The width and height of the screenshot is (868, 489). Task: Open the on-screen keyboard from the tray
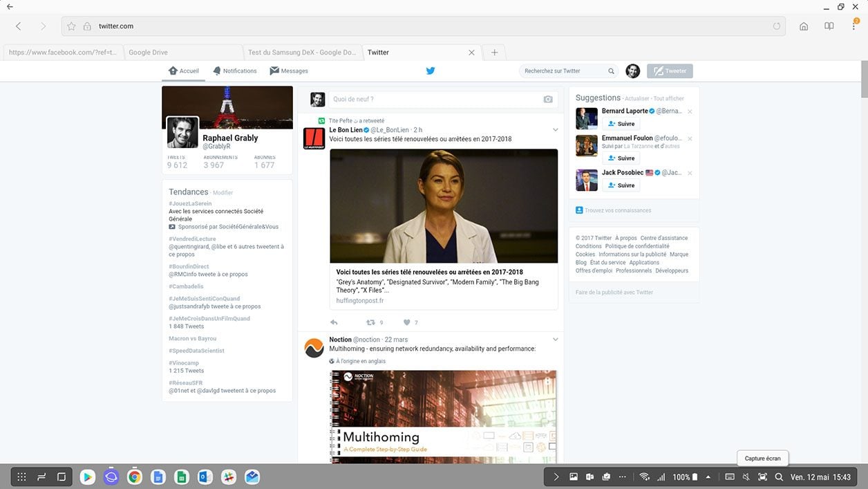coord(730,477)
